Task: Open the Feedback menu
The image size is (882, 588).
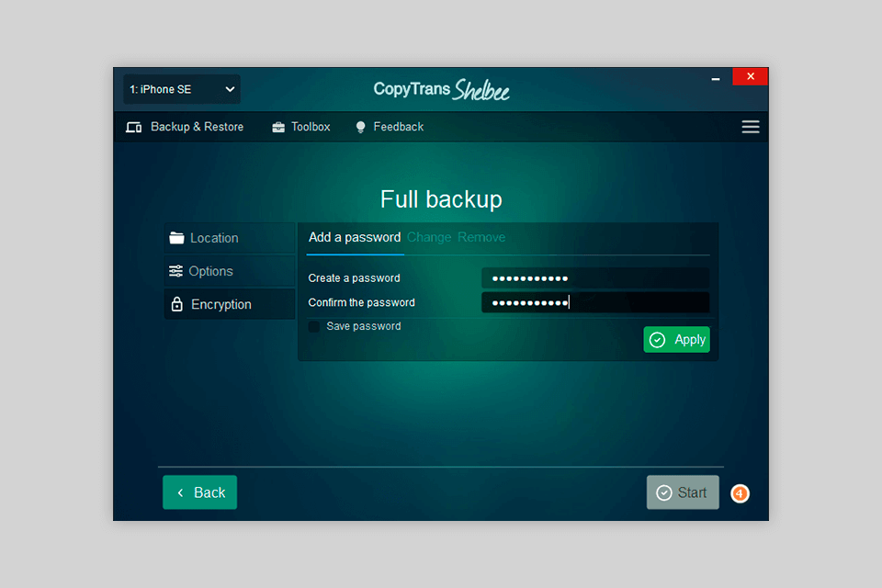Action: pyautogui.click(x=390, y=127)
